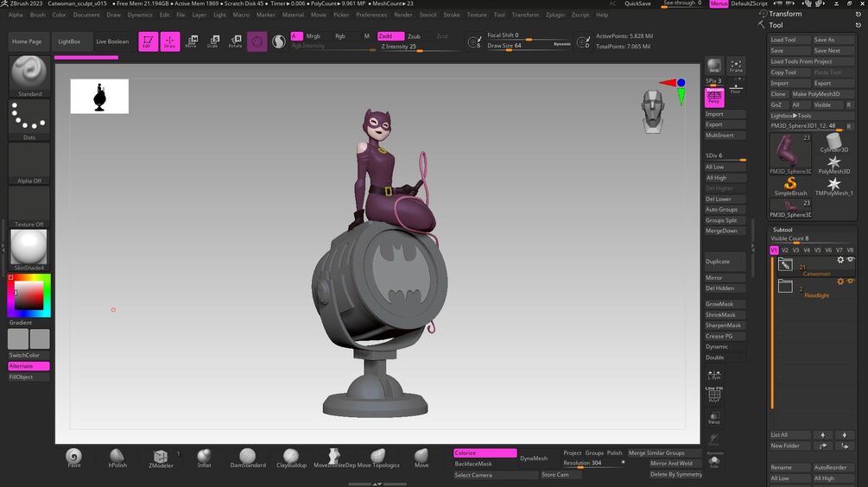Expand the Catwoman subtool folder
The height and width of the screenshot is (487, 868).
click(x=785, y=265)
